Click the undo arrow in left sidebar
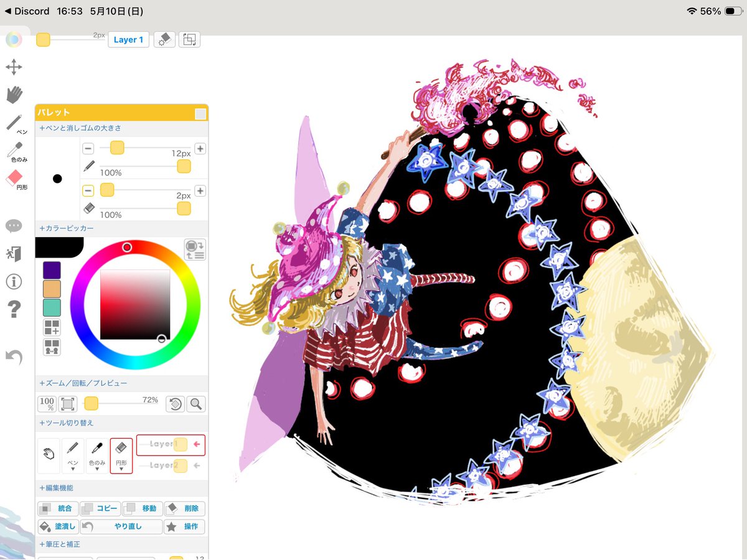The height and width of the screenshot is (560, 747). 14,357
